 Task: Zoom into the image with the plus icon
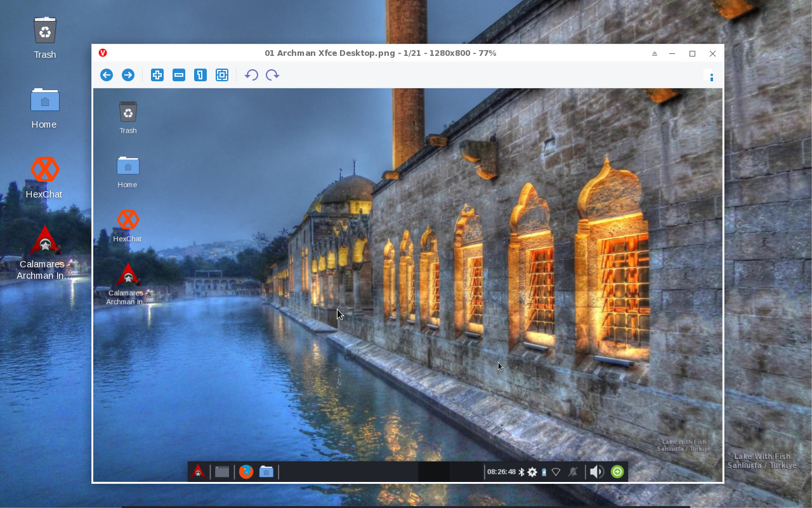(157, 74)
